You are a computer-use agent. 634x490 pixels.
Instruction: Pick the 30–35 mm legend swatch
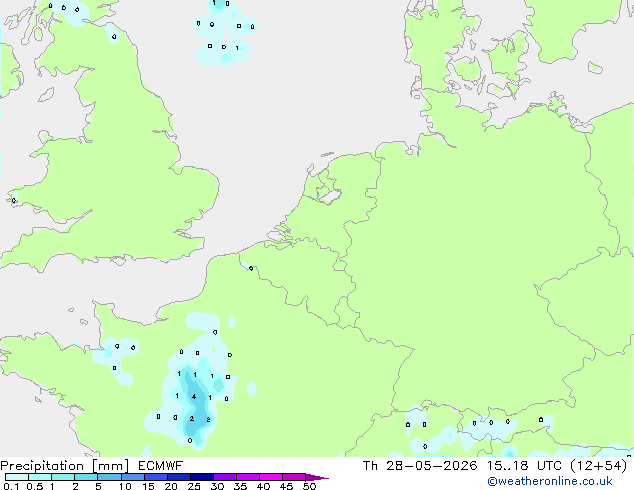point(225,477)
